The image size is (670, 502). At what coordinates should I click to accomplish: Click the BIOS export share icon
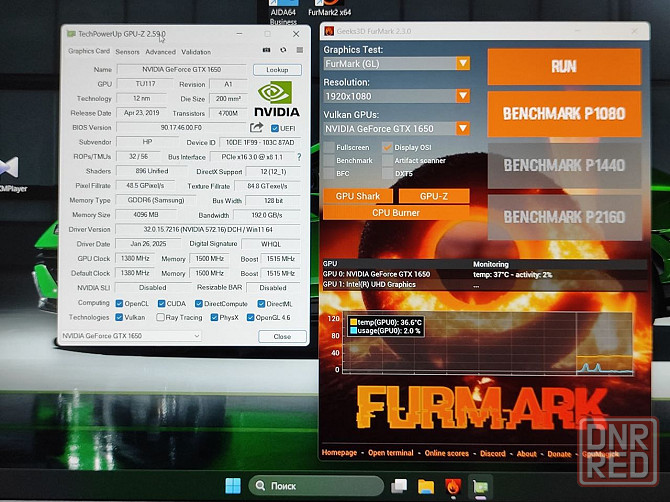click(x=256, y=127)
